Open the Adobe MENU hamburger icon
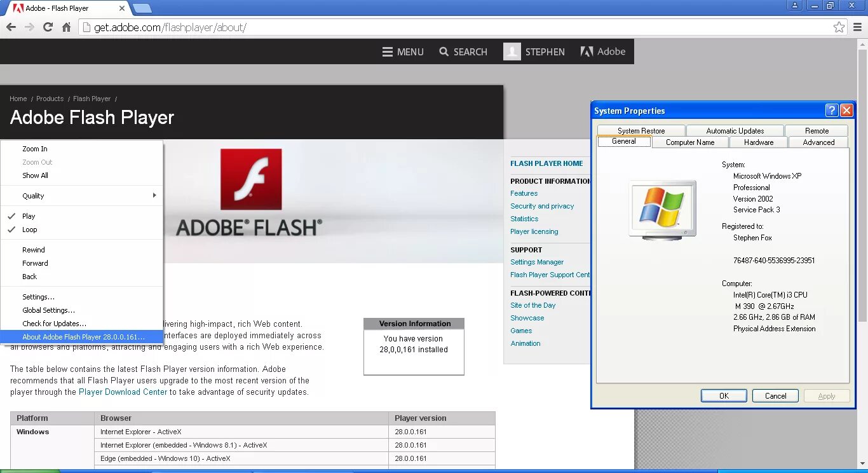The width and height of the screenshot is (868, 473). pos(387,52)
